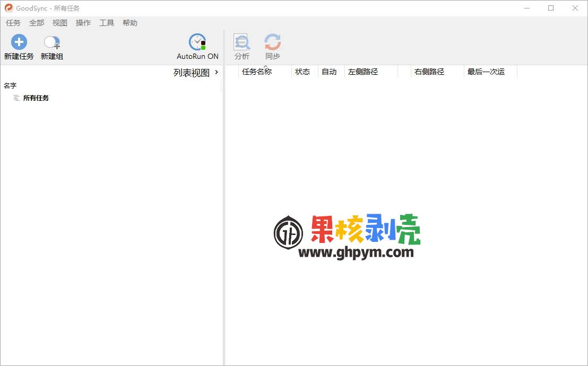The width and height of the screenshot is (588, 366).
Task: Click the 列表视图 label
Action: pyautogui.click(x=191, y=72)
